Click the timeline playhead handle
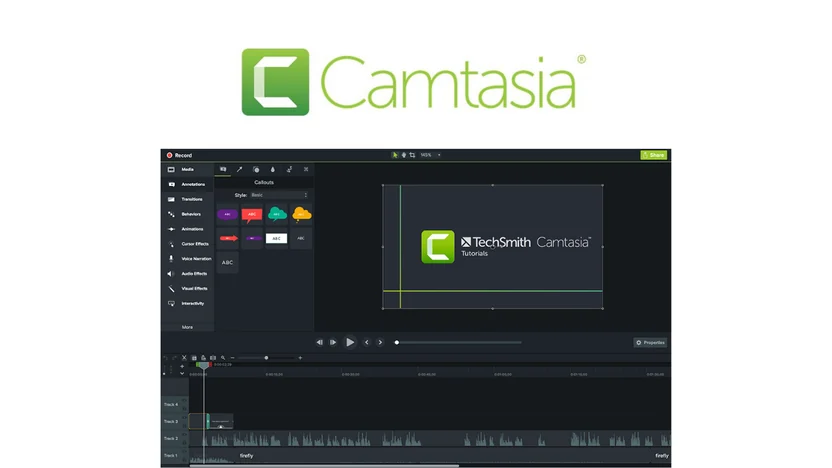 204,365
